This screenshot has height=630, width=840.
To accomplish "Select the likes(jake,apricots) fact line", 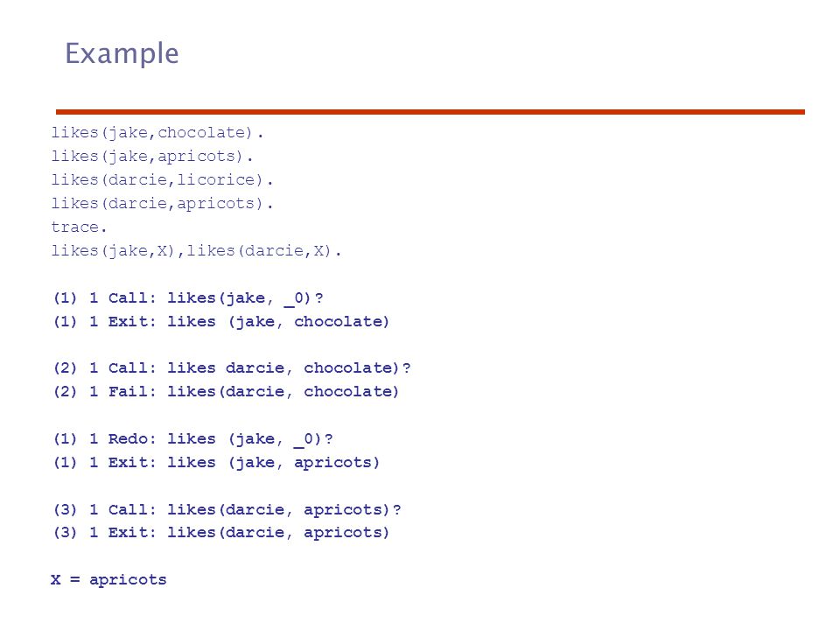I will [x=151, y=156].
